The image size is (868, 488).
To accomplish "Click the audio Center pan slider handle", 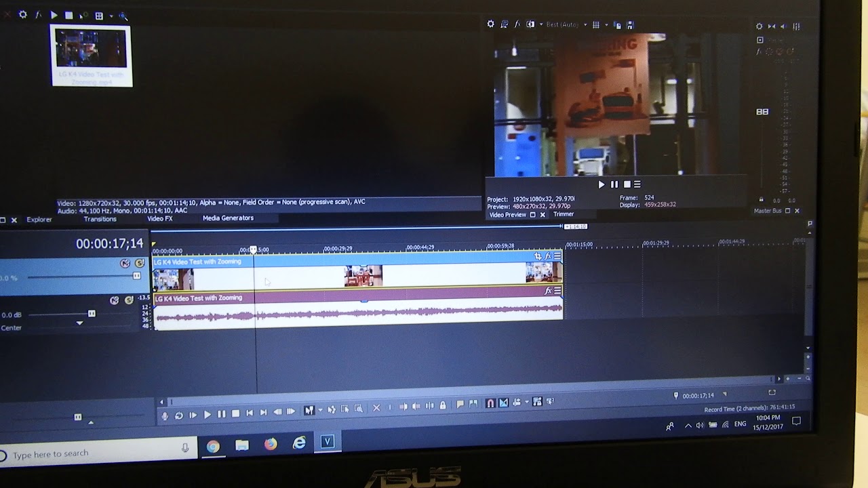I will pyautogui.click(x=79, y=323).
